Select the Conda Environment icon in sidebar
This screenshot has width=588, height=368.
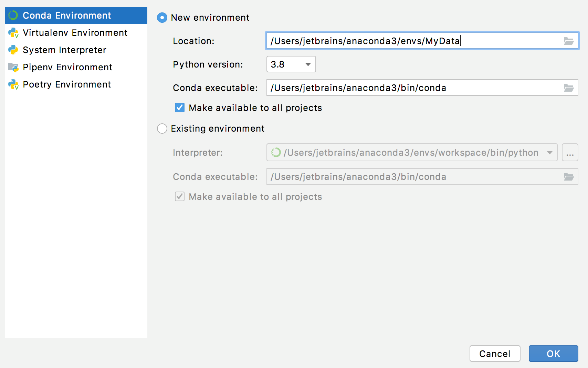13,15
